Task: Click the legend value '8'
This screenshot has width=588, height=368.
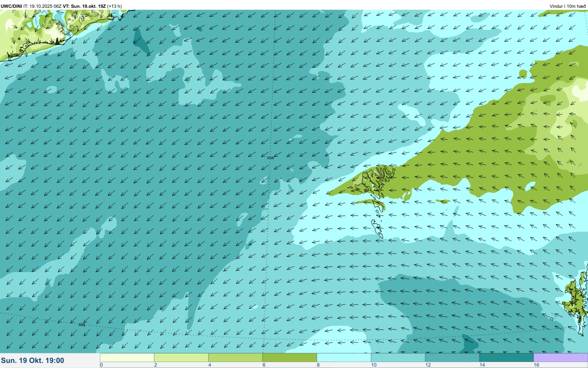Action: 318,365
